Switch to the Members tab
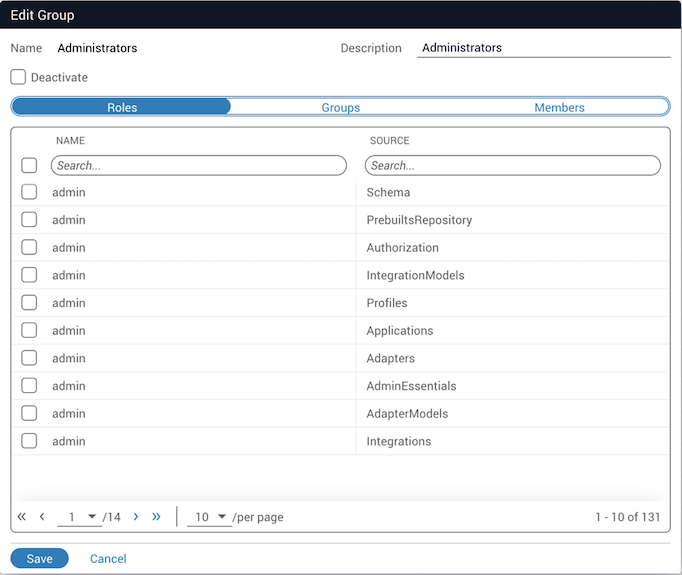 pyautogui.click(x=559, y=107)
